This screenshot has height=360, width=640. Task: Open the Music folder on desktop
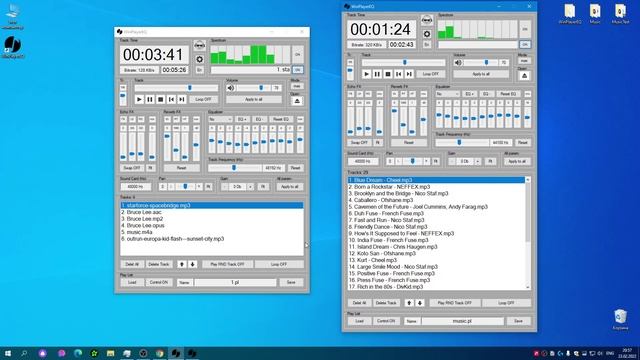595,14
